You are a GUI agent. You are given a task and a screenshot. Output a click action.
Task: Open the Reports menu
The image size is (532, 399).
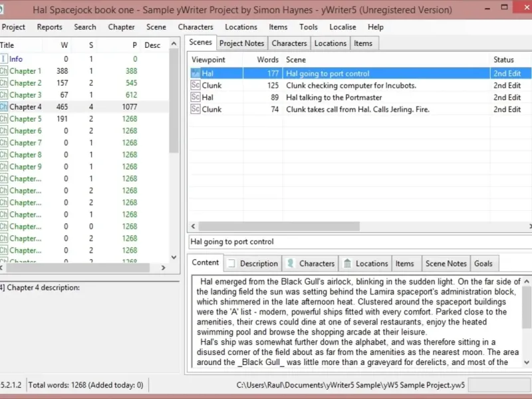pyautogui.click(x=49, y=27)
